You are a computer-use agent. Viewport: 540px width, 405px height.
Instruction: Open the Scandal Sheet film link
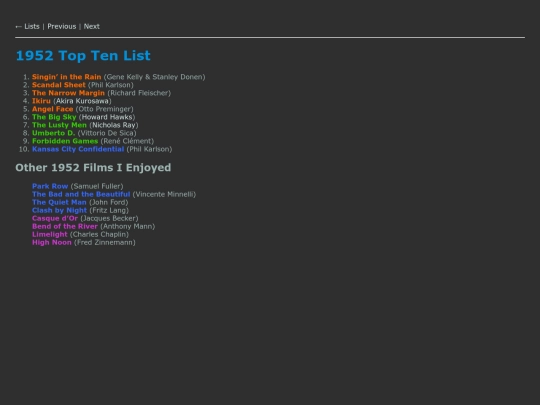click(x=59, y=85)
